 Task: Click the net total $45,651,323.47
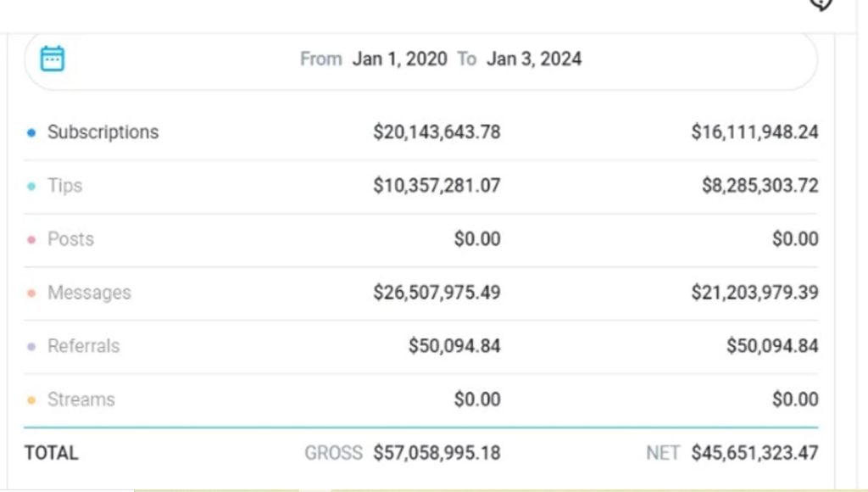click(754, 453)
